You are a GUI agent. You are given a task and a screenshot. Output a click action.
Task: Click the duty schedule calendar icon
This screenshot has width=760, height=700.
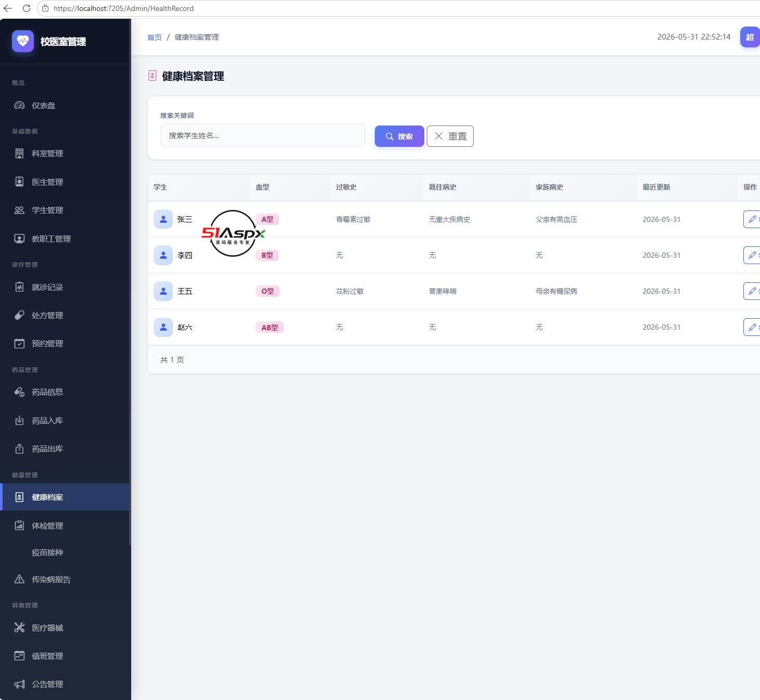pos(19,656)
